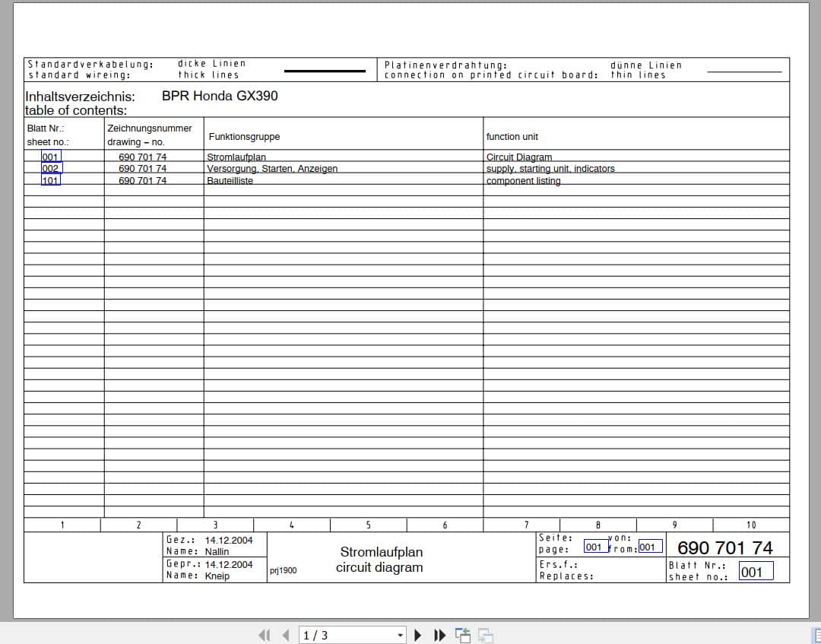821x644 pixels.
Task: Click the name 'Kneip' in title block
Action: point(217,576)
